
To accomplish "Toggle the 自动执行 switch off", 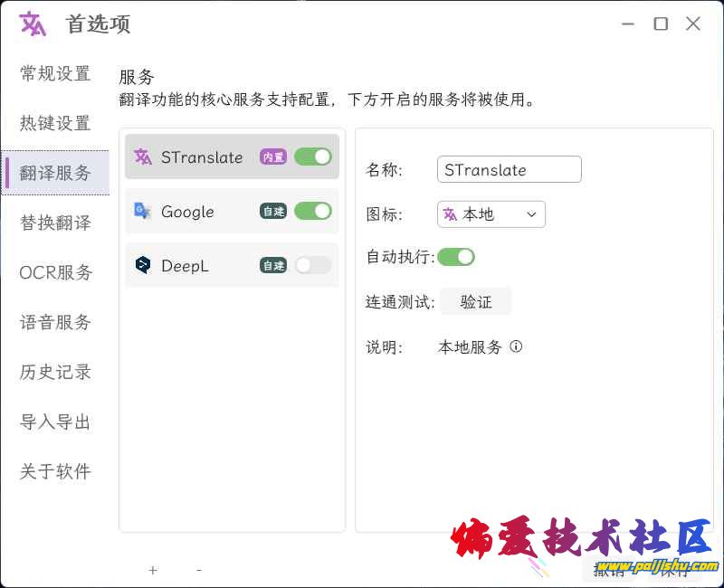I will 456,257.
